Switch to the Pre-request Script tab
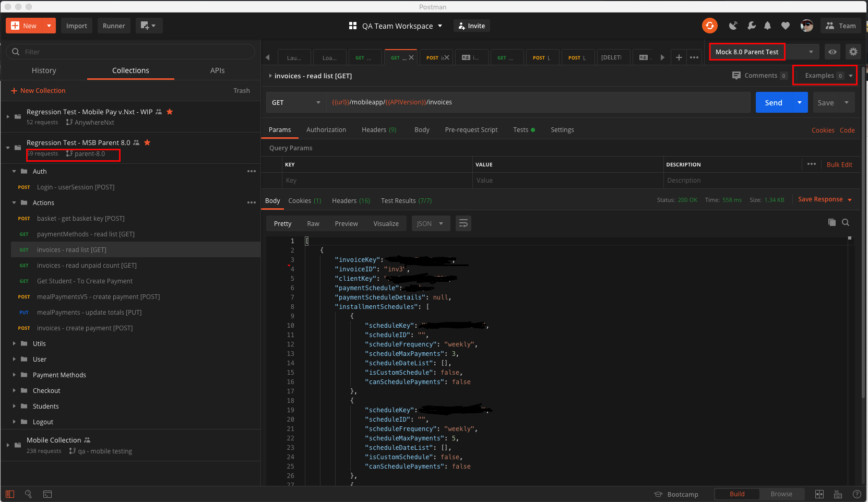 471,129
